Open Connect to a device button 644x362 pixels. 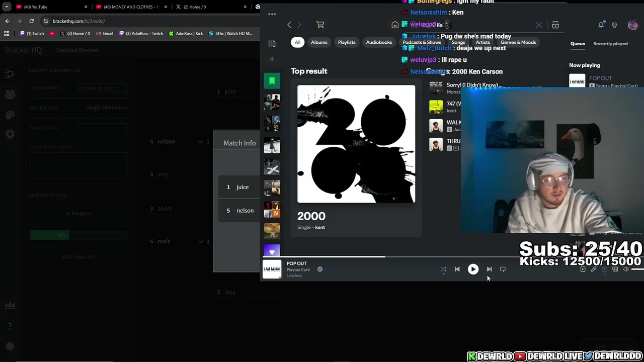[x=615, y=269]
